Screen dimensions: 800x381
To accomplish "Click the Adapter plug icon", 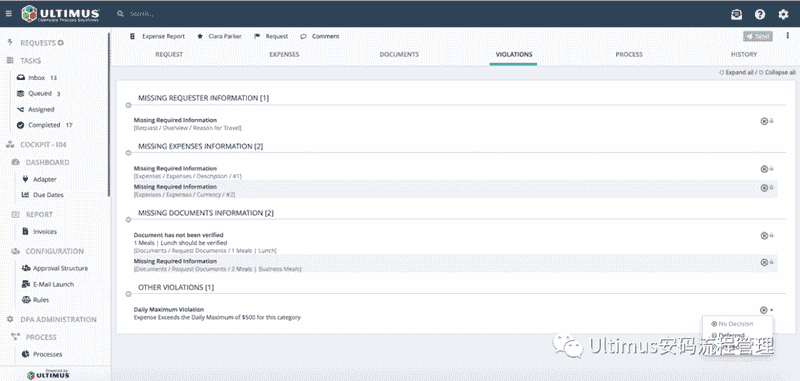I will coord(26,179).
